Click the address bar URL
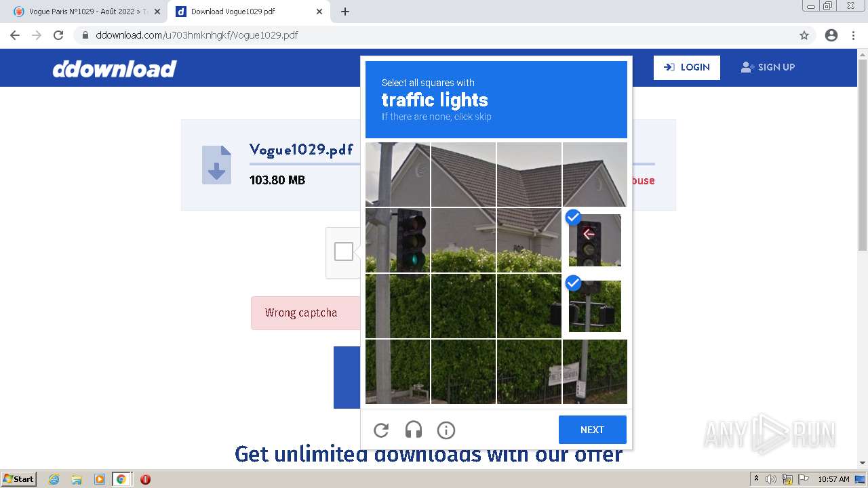This screenshot has height=488, width=868. pyautogui.click(x=197, y=35)
